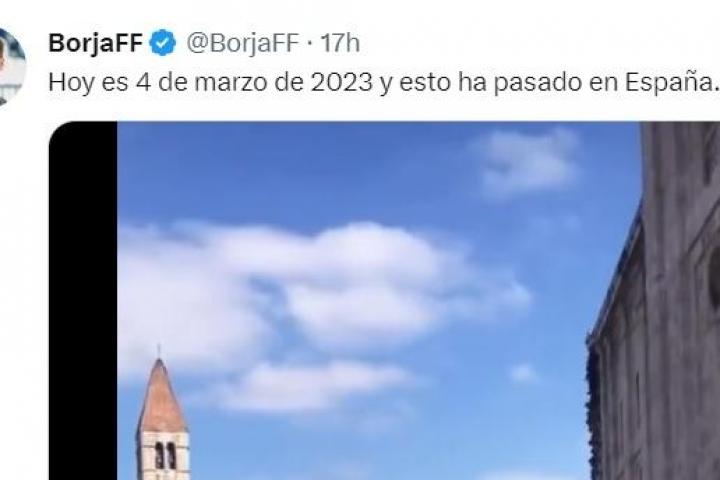Click the number "4" in the tweet date
Screen dimensions: 720x480
[142, 83]
